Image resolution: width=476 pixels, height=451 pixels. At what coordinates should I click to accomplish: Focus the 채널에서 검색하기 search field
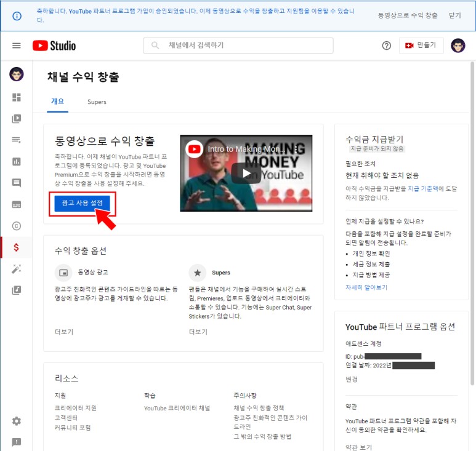tap(238, 46)
